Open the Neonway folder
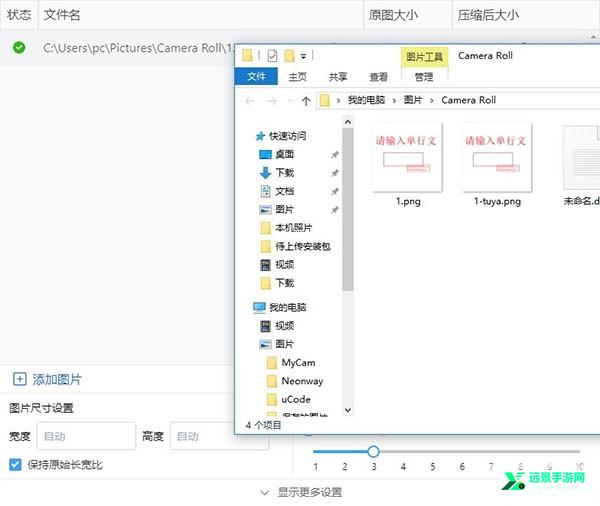Viewport: 600px width, 506px height. (302, 381)
